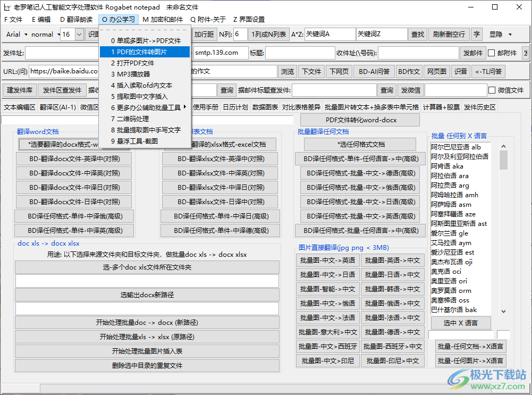Click 批量图-韩语->中文 button
Viewport: 532px width, 395px height.
pos(392,289)
